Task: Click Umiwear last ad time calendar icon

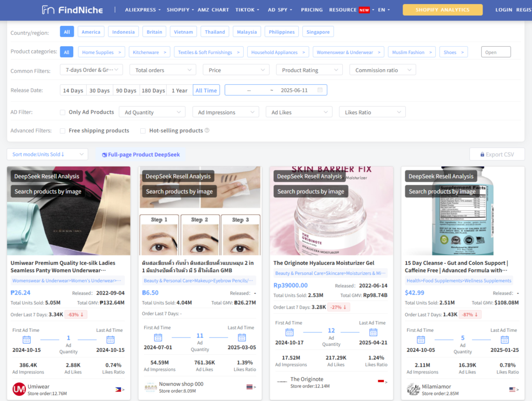Action: click(x=110, y=340)
